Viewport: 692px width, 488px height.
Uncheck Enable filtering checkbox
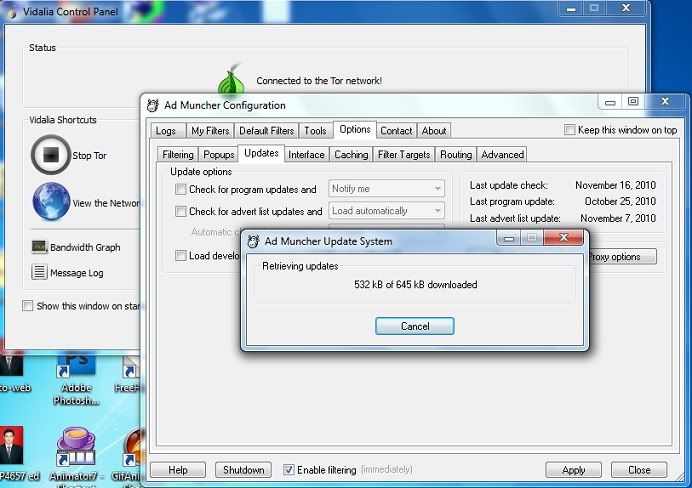pos(288,469)
